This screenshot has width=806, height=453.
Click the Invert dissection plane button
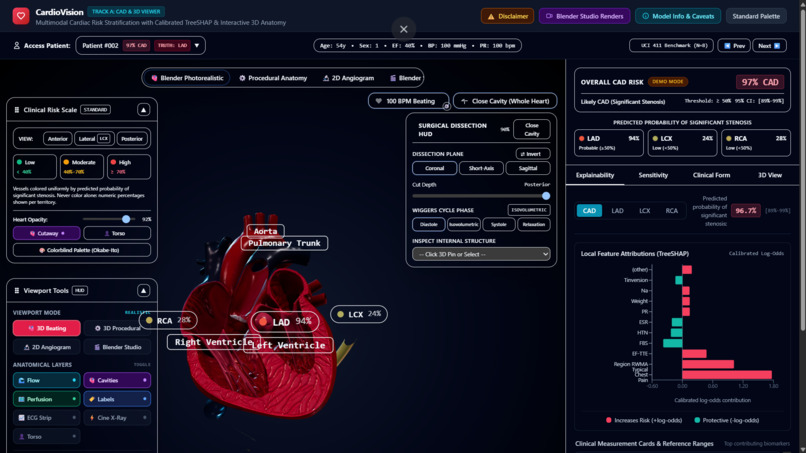coord(533,154)
